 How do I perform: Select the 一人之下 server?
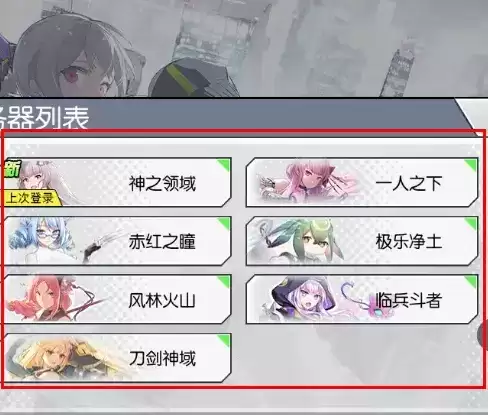362,182
